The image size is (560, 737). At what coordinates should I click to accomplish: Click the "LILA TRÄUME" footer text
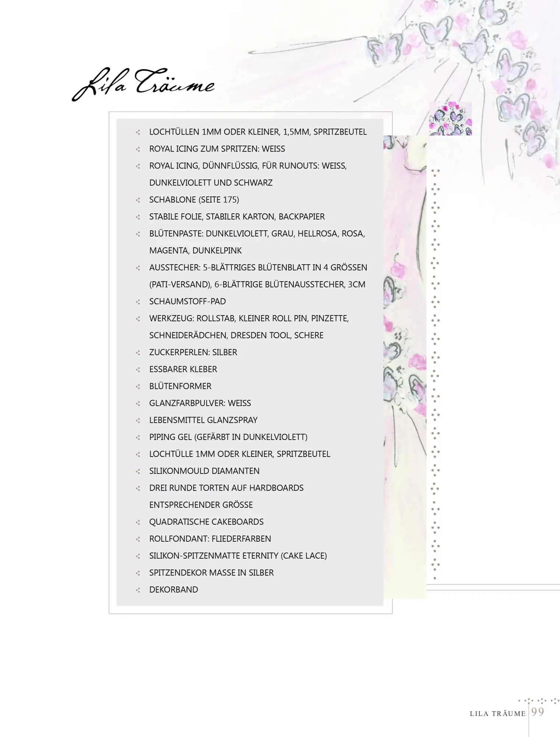(x=497, y=714)
